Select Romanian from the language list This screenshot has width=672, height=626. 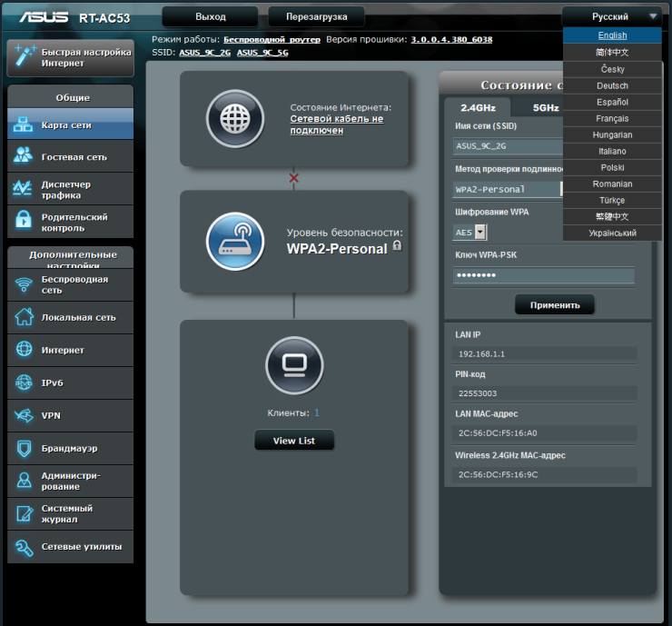tap(612, 184)
